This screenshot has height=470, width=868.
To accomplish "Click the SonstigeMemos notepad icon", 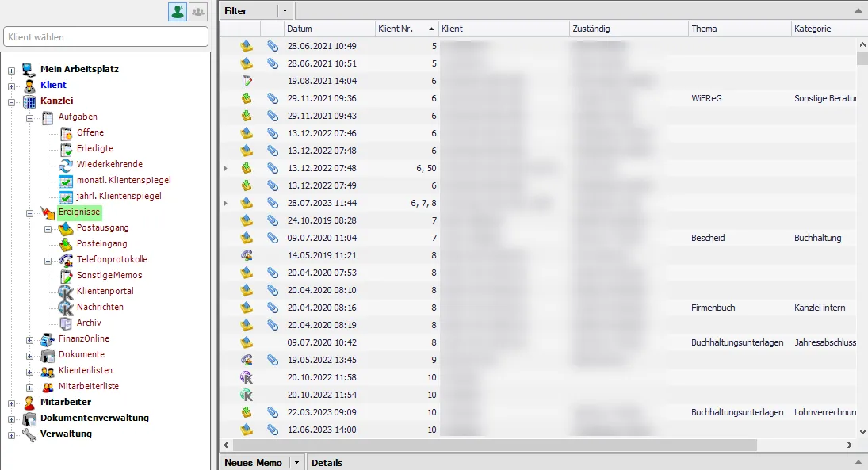I will 66,276.
